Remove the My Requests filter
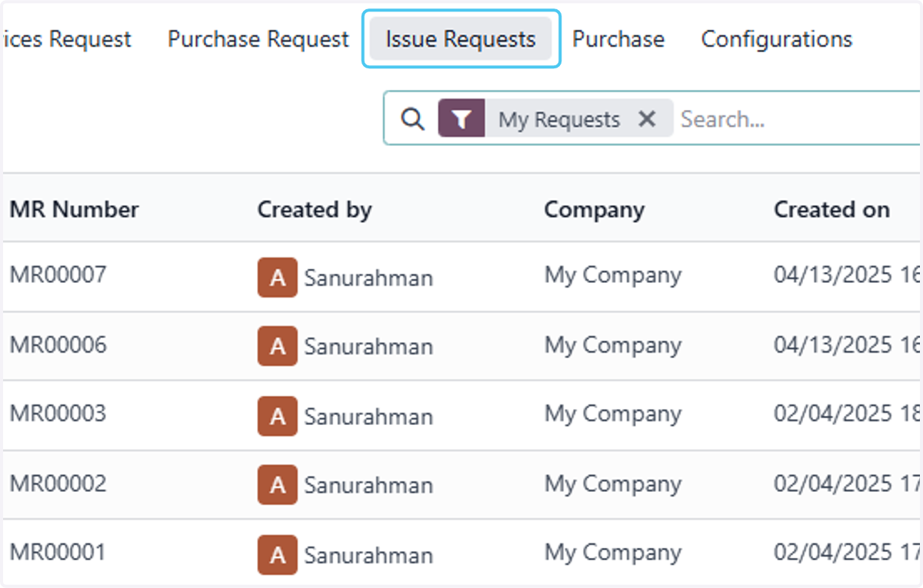Screen dimensions: 923x588 click(x=648, y=119)
